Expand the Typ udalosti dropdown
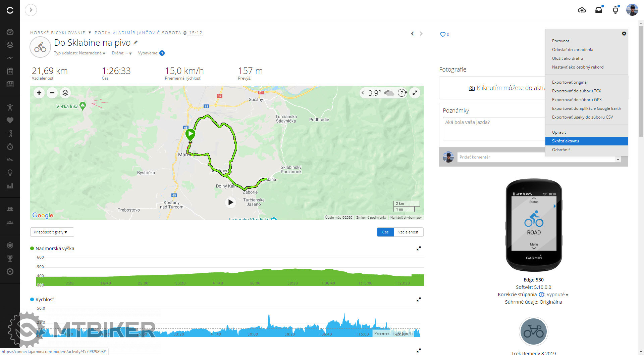644x355 pixels. [80, 53]
